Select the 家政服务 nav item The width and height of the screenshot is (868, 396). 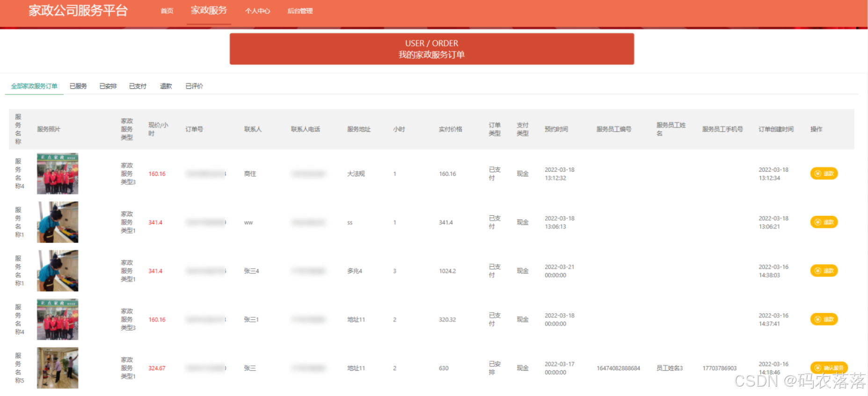[x=209, y=10]
